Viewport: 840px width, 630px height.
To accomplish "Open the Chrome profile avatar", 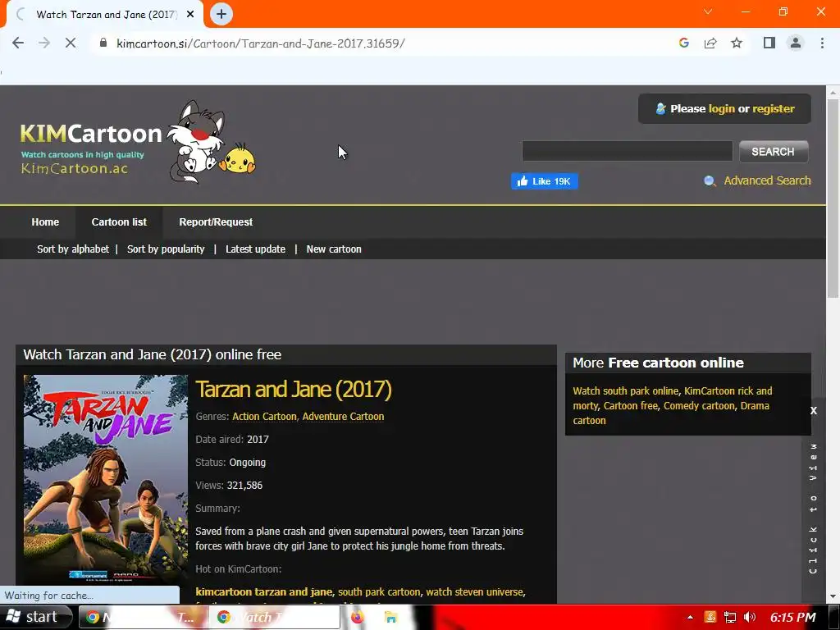I will click(x=796, y=43).
